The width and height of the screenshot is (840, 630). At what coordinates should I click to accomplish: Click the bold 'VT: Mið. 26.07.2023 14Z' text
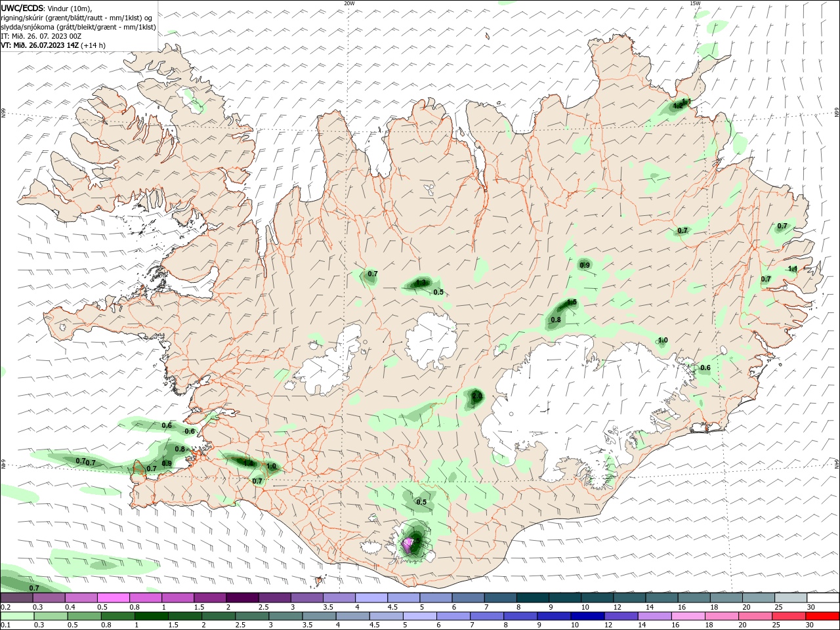(40, 45)
